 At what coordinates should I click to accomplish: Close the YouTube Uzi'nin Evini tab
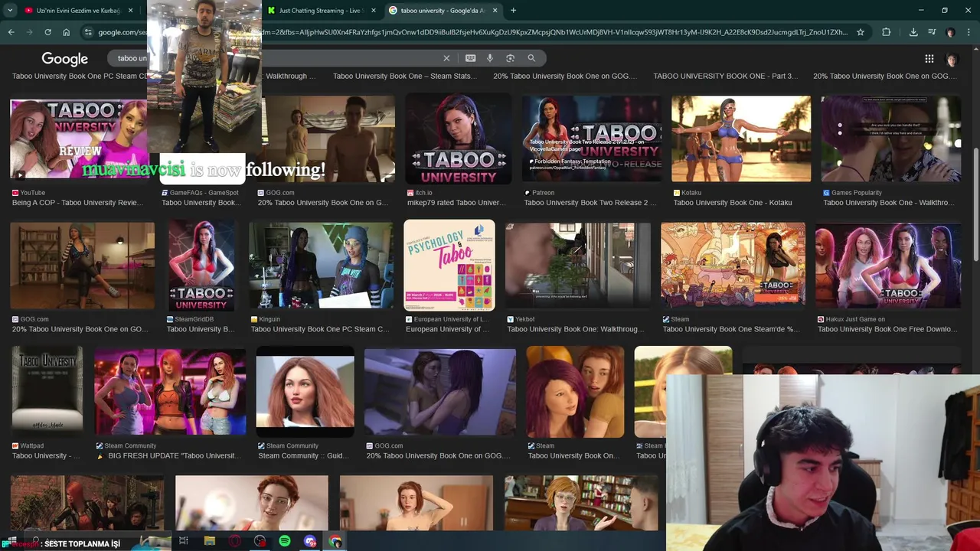click(131, 11)
